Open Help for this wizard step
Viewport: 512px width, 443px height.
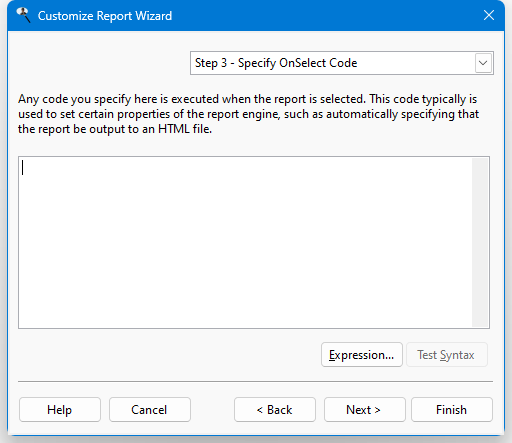click(60, 409)
